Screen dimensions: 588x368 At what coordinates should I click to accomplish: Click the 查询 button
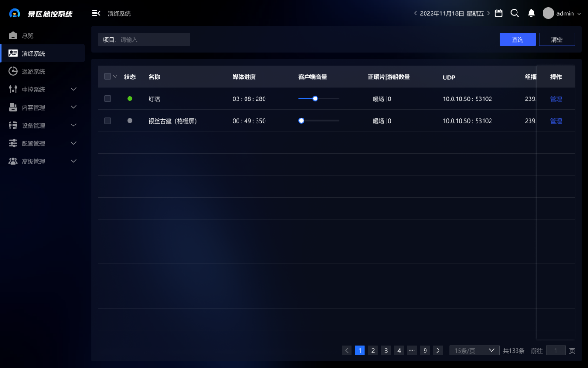click(517, 39)
